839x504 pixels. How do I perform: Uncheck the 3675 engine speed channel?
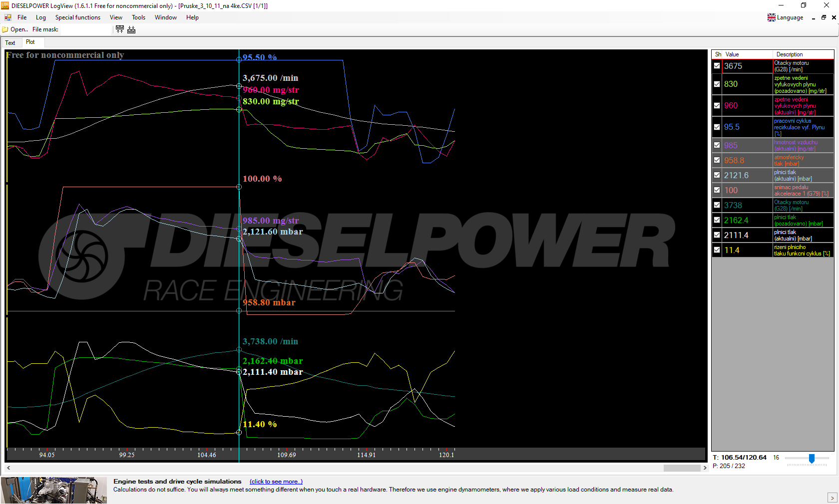tap(717, 66)
